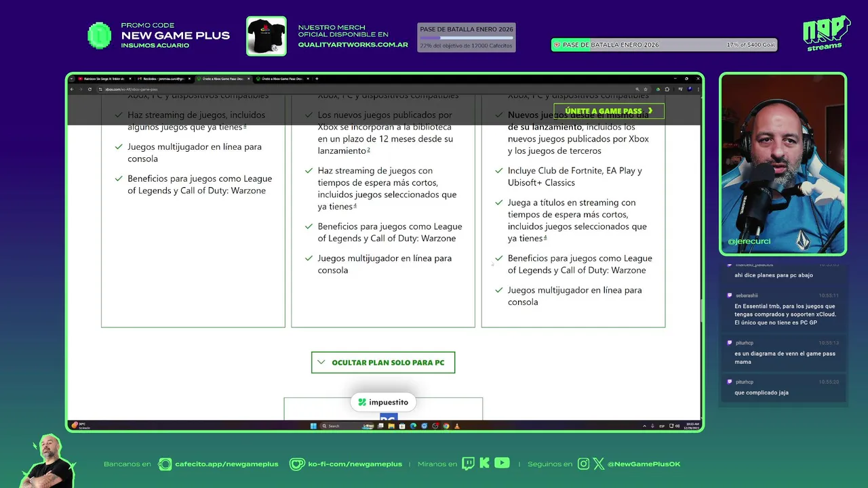The height and width of the screenshot is (488, 868).
Task: Click the Kick icon in the overlay footer
Action: (x=484, y=464)
